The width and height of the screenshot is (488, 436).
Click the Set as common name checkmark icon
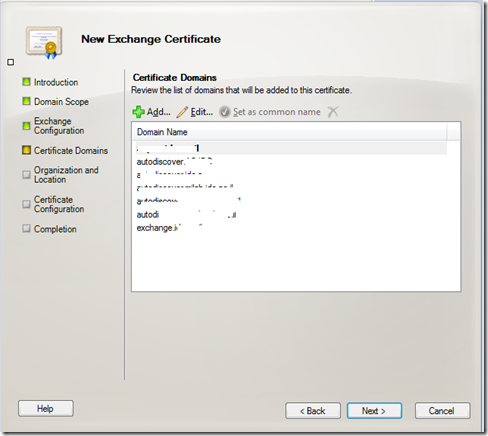(225, 112)
